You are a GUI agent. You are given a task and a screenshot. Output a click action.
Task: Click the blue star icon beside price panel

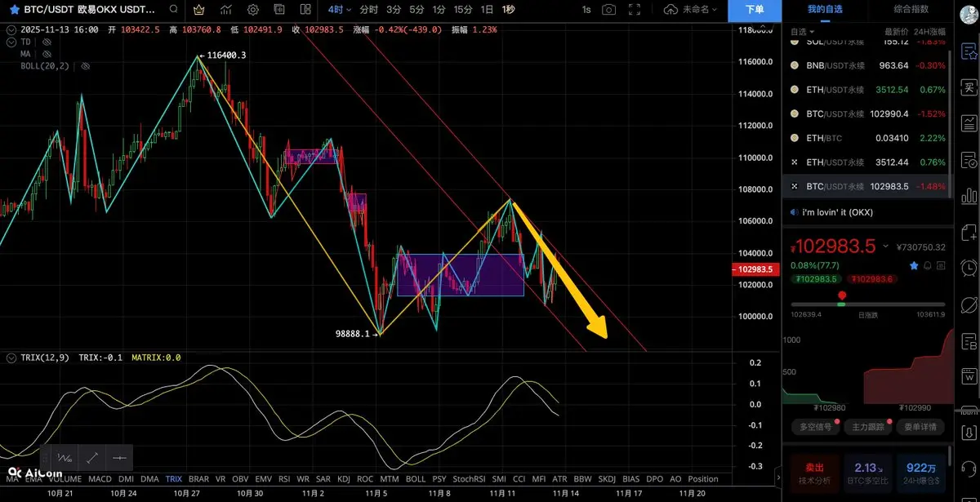click(x=914, y=266)
